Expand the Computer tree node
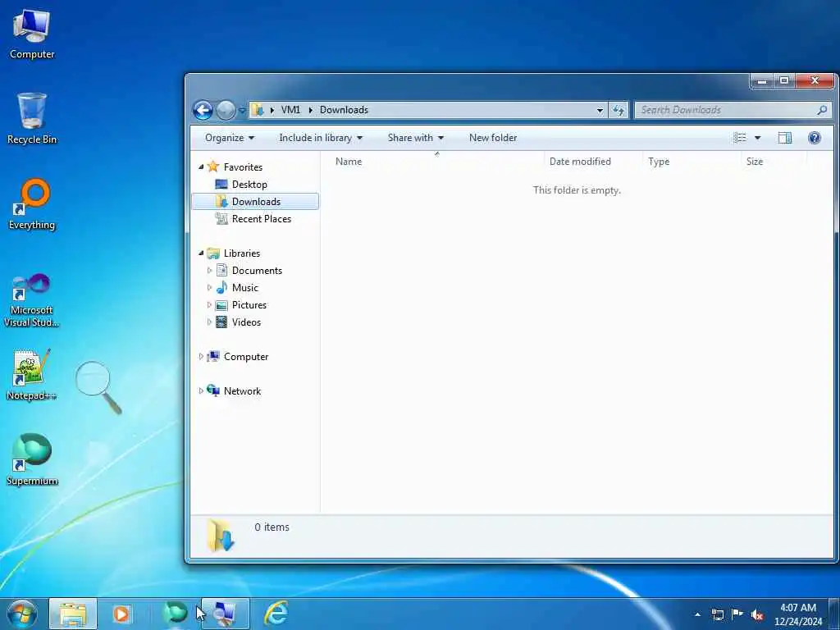840x630 pixels. tap(201, 356)
